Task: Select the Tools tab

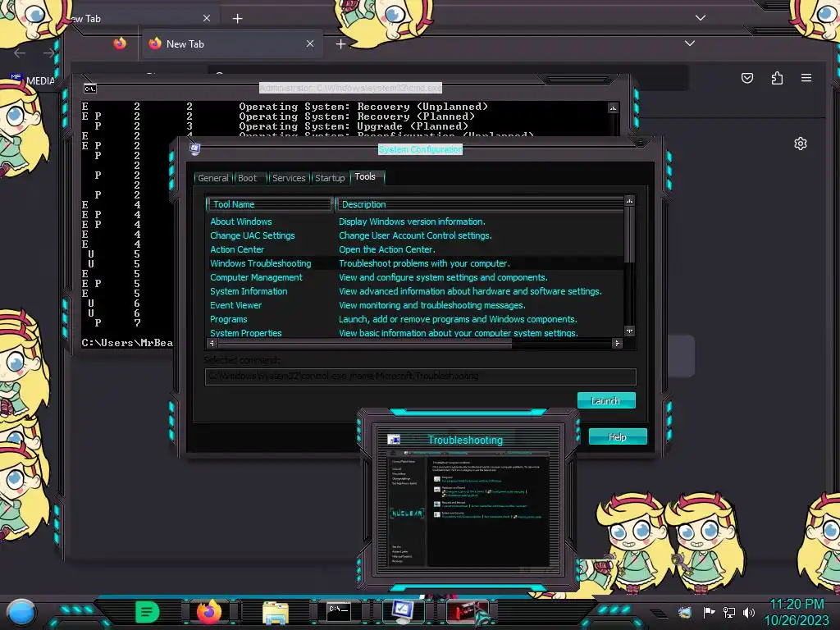Action: pos(365,177)
